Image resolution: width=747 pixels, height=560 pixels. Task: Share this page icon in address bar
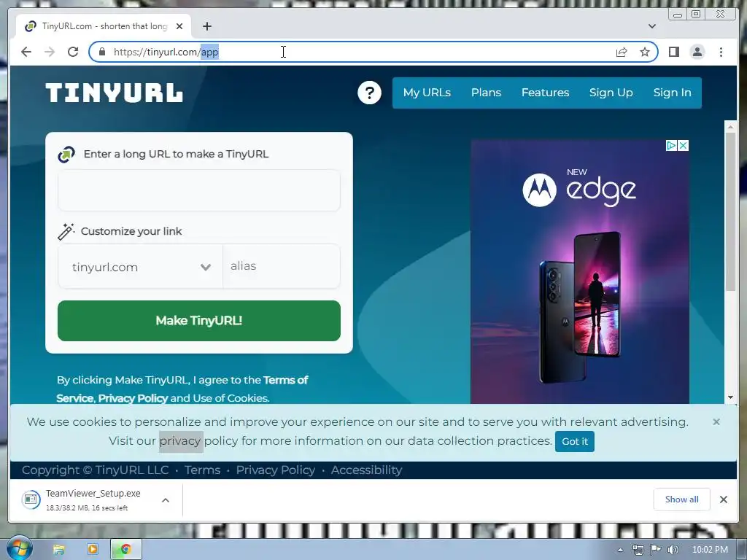click(622, 52)
